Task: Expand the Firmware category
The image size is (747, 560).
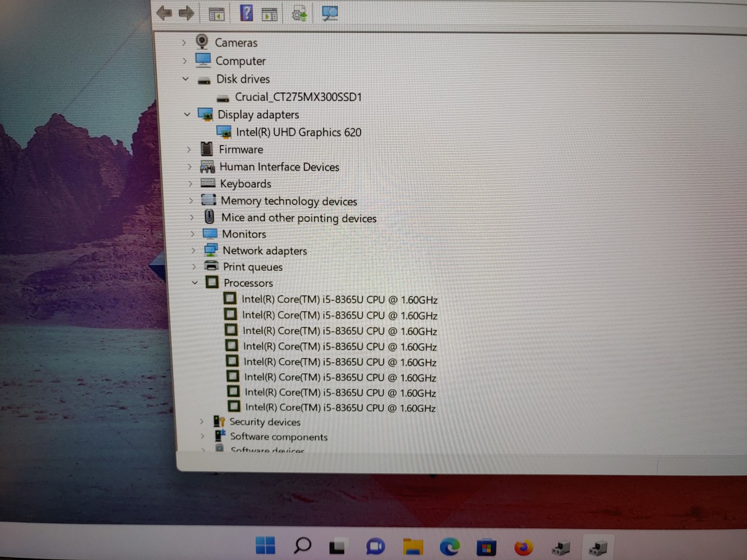Action: tap(189, 149)
